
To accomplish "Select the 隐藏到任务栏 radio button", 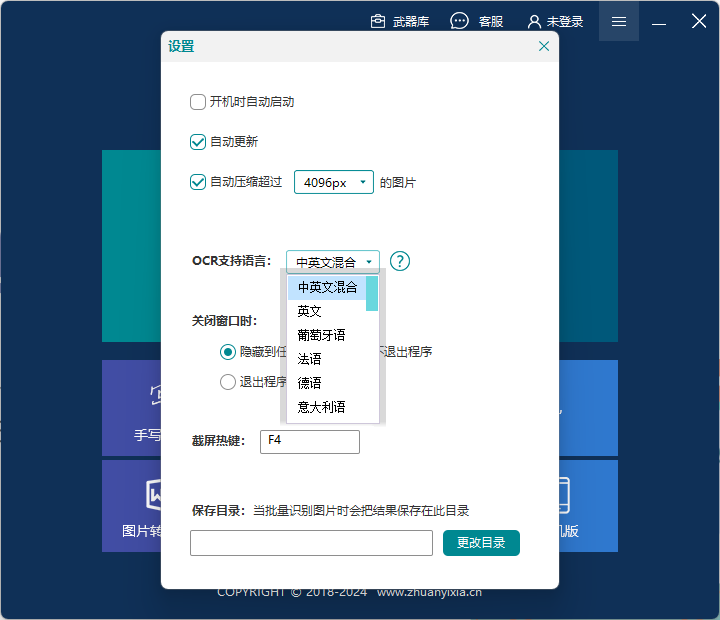I will click(x=228, y=352).
